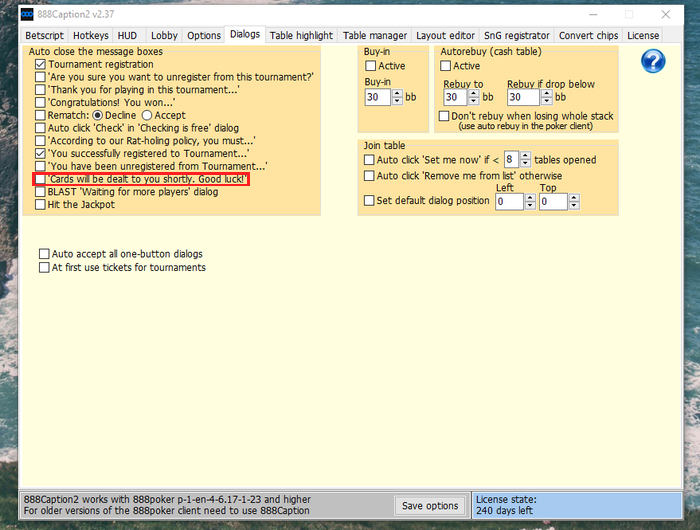Decrease the tables opened count
700x530 pixels.
(525, 163)
